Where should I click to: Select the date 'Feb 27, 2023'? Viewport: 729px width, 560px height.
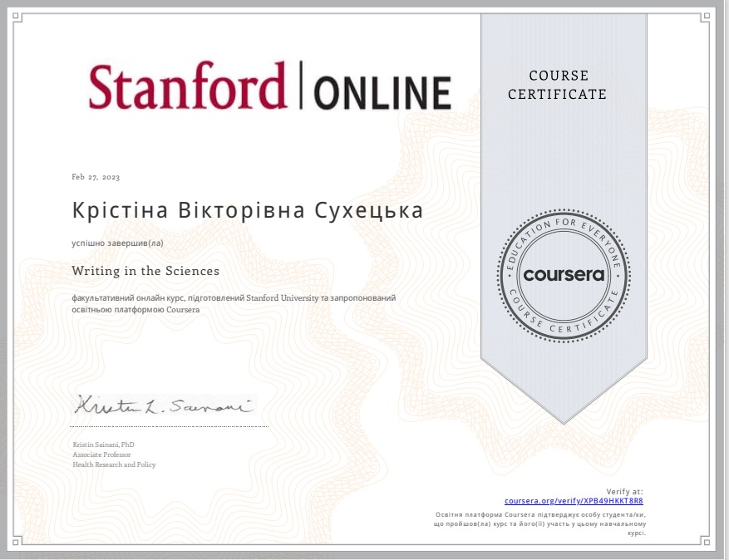tap(96, 177)
